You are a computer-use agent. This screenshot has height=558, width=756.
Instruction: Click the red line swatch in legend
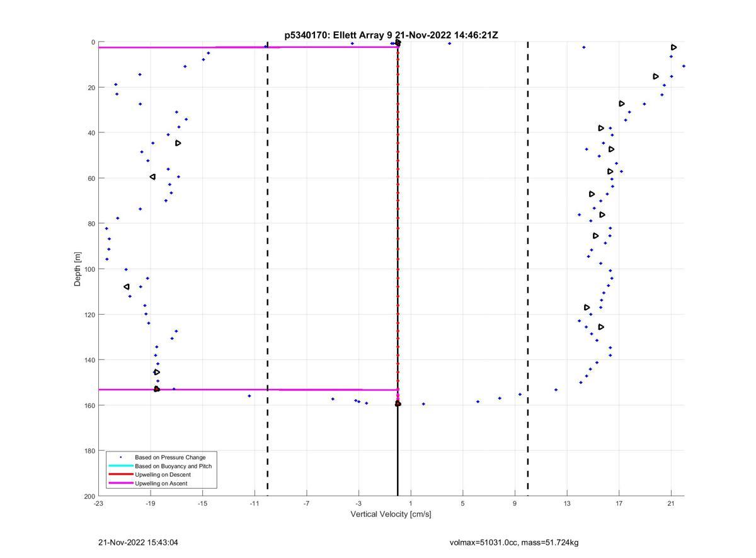[x=120, y=475]
